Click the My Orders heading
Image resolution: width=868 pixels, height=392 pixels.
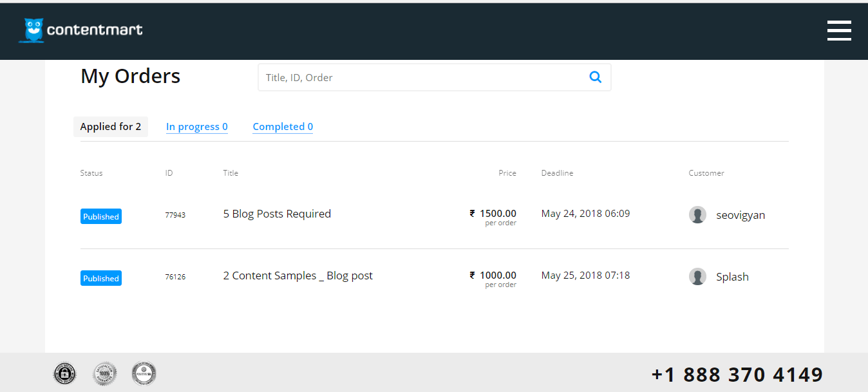pyautogui.click(x=131, y=77)
